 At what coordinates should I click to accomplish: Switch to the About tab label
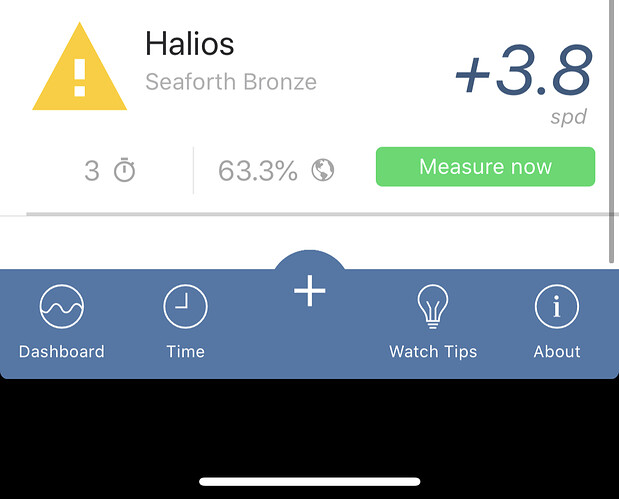[x=557, y=352]
